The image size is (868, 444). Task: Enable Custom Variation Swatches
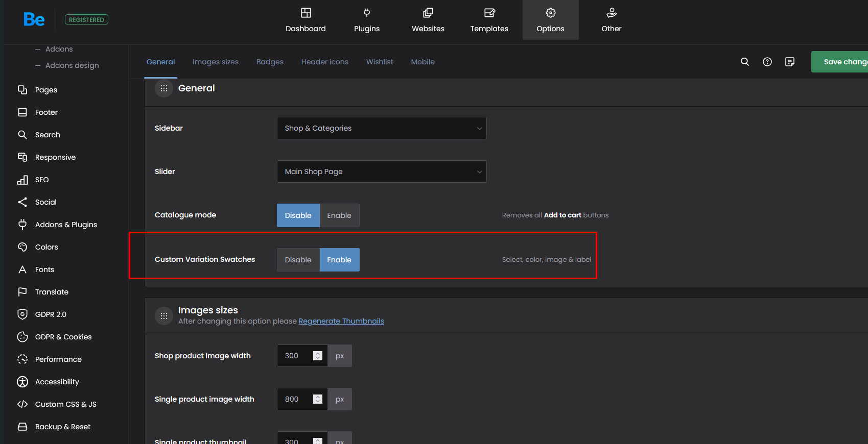click(x=339, y=260)
